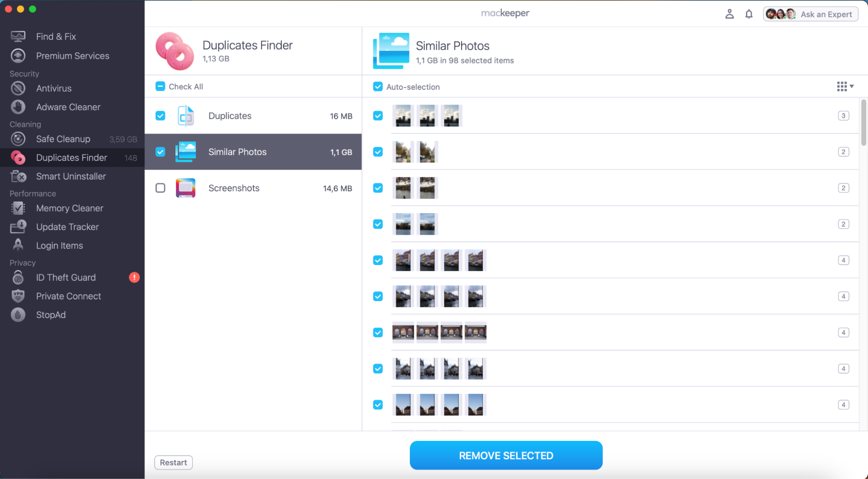Viewport: 868px width, 479px height.
Task: Open Premium Services icon
Action: click(x=18, y=56)
